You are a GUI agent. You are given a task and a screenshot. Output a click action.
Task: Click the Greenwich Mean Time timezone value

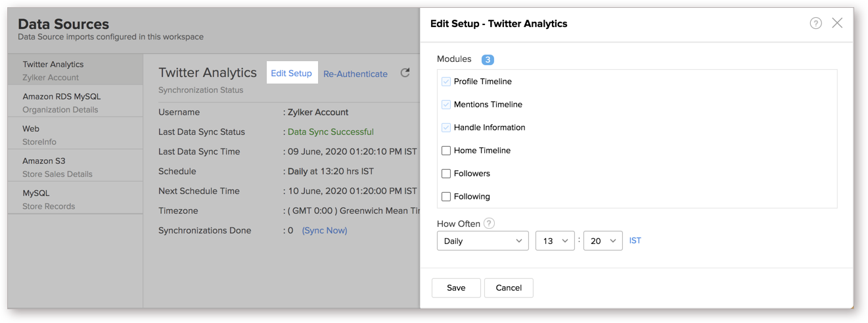pyautogui.click(x=354, y=211)
